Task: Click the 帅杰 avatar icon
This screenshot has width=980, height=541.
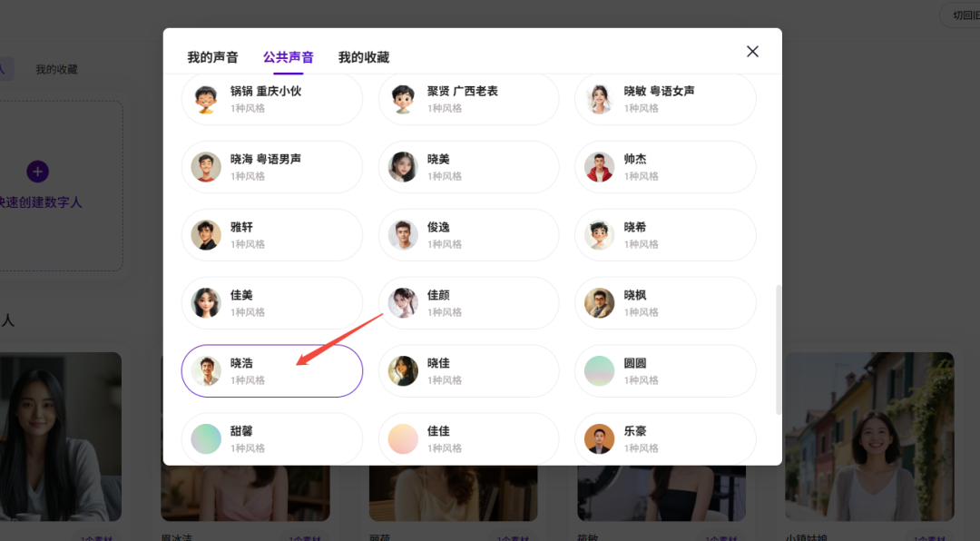Action: click(600, 167)
